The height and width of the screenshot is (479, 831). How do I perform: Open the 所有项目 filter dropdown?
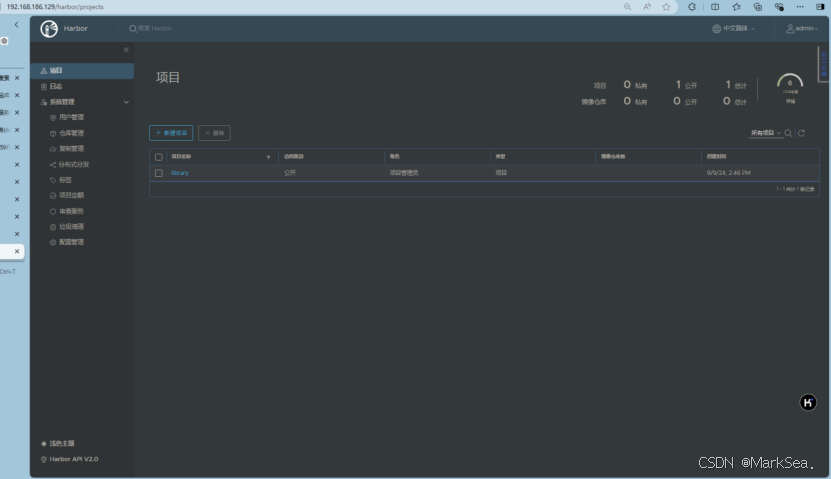point(766,133)
